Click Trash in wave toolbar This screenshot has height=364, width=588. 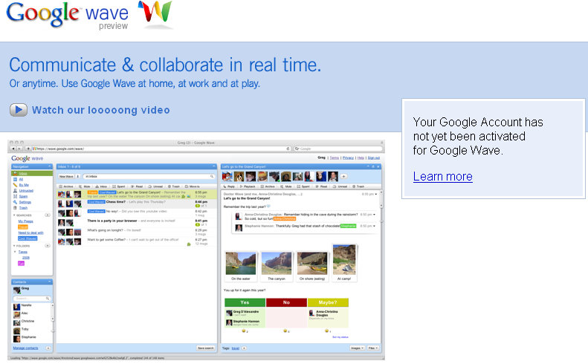pyautogui.click(x=358, y=186)
